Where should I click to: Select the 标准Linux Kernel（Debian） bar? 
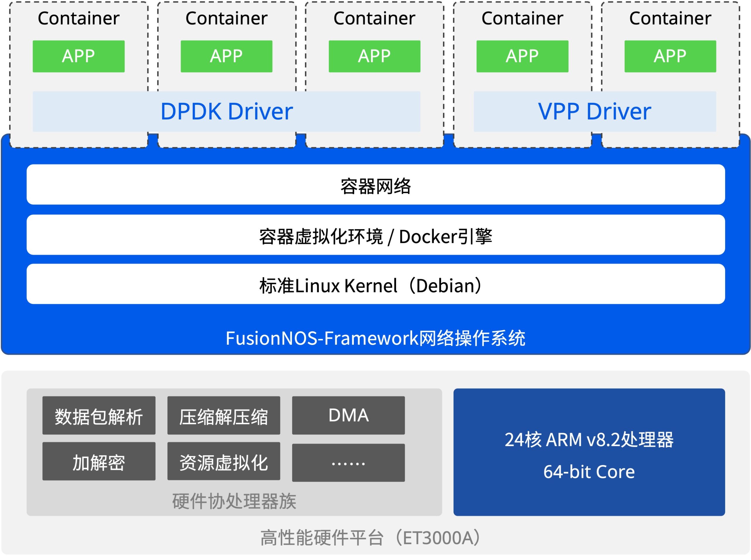coord(376,284)
